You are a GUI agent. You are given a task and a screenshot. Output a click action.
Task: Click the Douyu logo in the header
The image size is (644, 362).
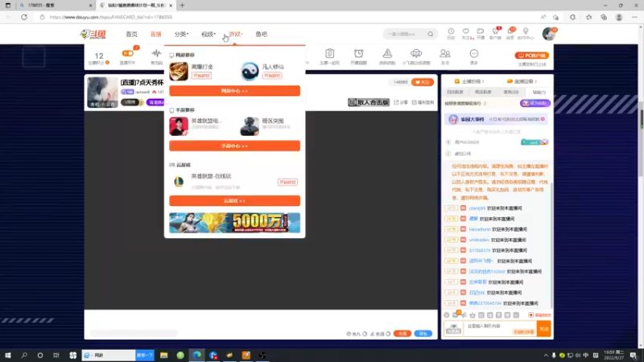point(93,34)
